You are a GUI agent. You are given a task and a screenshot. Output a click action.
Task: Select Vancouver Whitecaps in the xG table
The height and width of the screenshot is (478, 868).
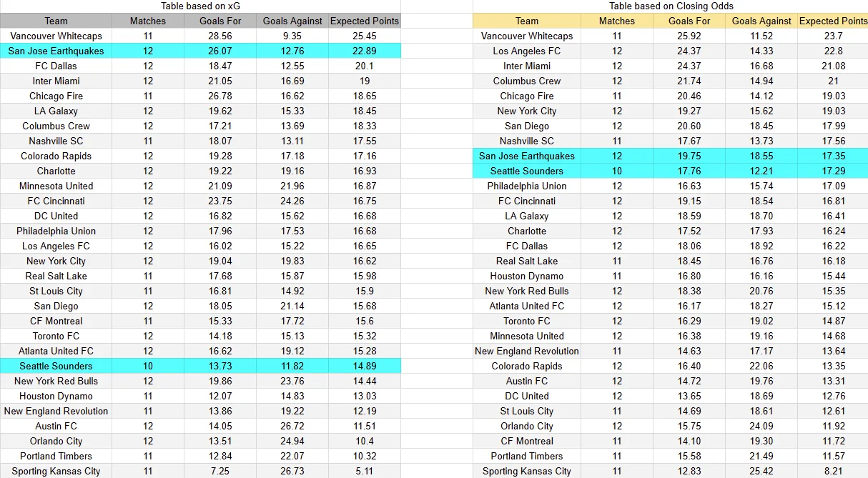[x=56, y=36]
